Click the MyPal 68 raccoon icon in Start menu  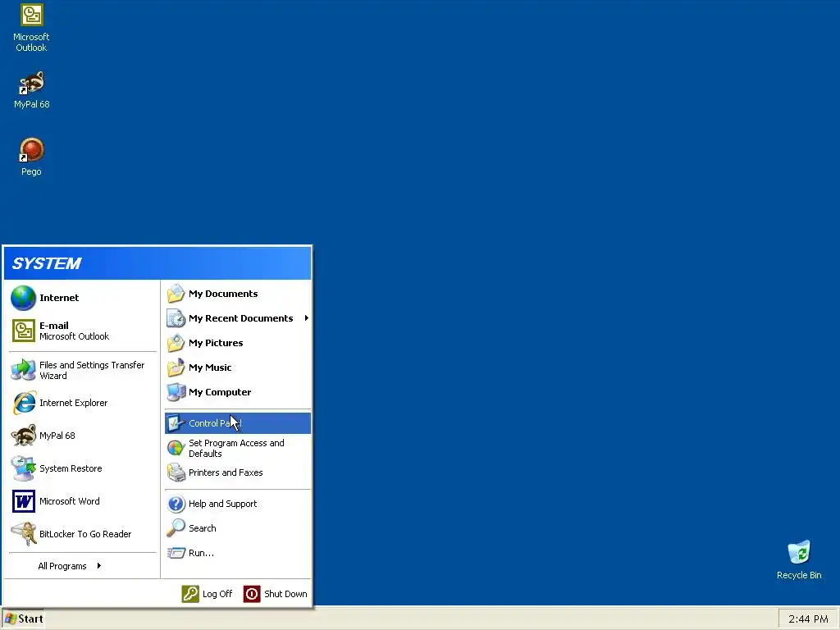[x=24, y=436]
